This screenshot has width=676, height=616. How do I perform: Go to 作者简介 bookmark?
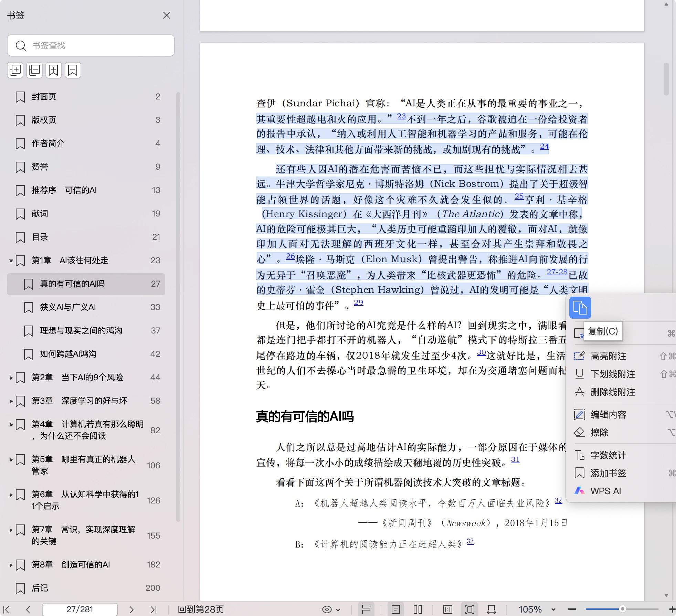click(x=86, y=144)
